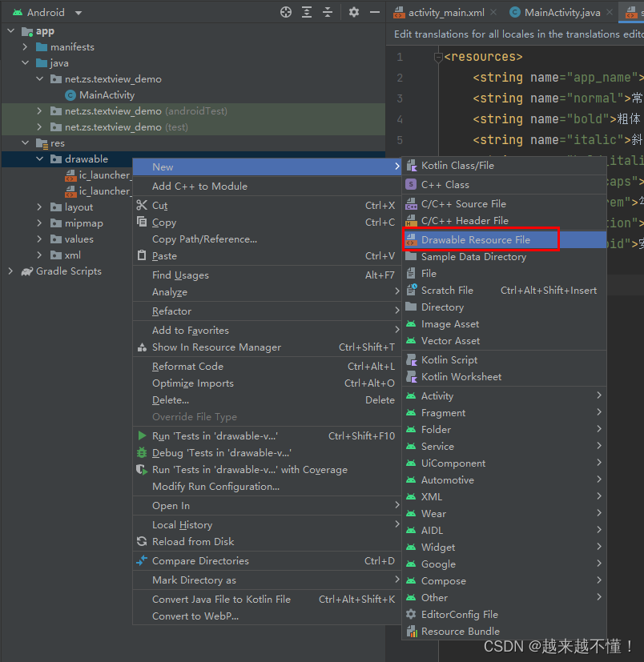Click Reformat Code in context menu
Viewport: 644px width, 662px height.
[187, 367]
